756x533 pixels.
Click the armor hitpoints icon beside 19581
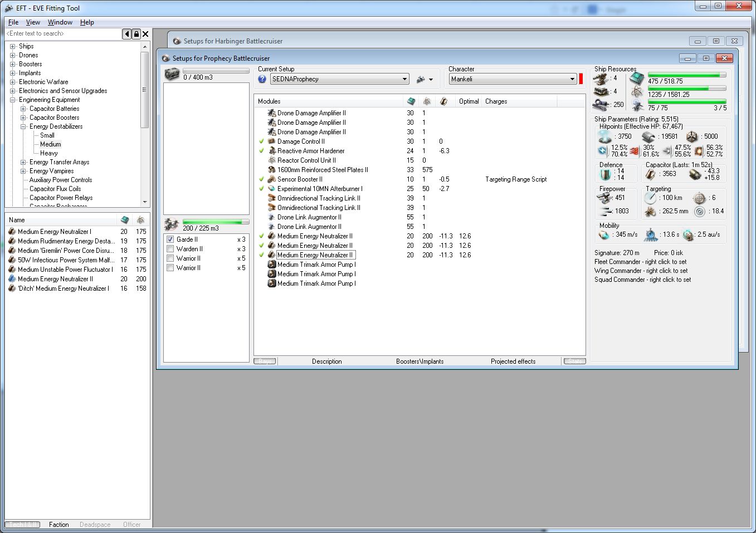coord(648,136)
